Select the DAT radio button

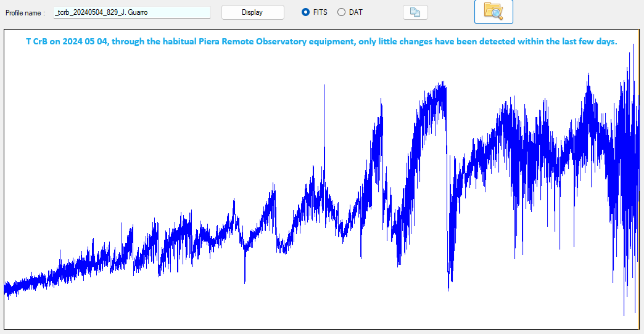[341, 12]
